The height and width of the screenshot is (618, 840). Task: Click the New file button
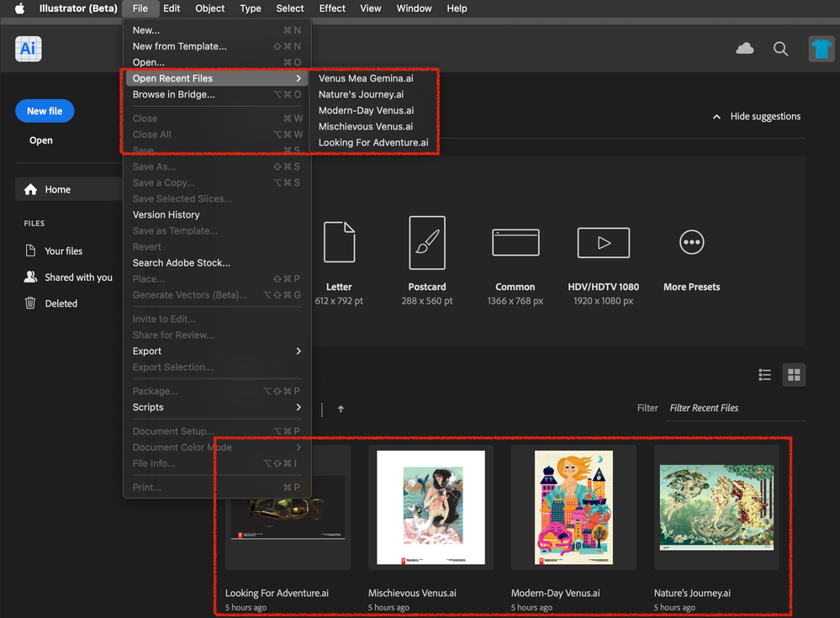click(44, 110)
